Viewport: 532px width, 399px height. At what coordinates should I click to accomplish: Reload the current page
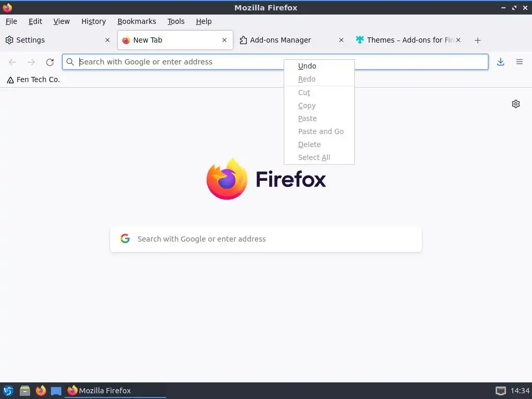point(50,62)
